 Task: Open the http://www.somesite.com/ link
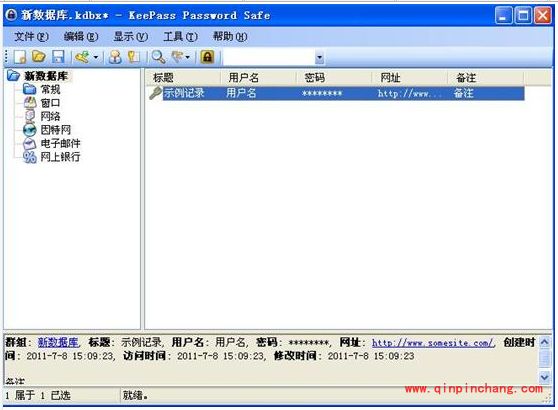(x=433, y=343)
